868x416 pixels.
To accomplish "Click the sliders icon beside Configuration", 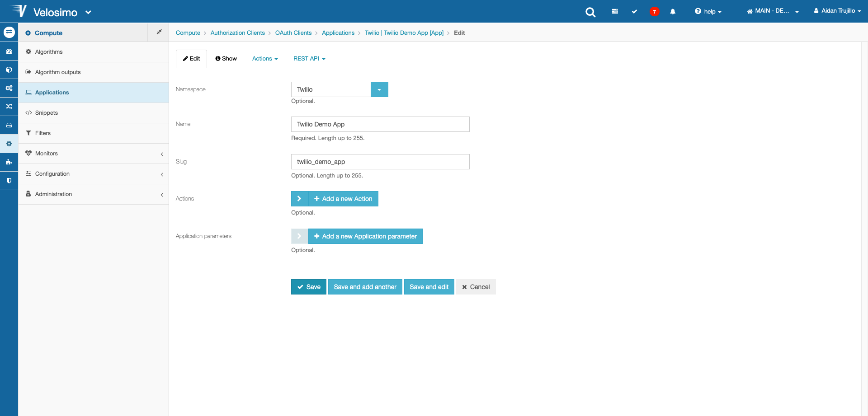I will click(x=28, y=173).
